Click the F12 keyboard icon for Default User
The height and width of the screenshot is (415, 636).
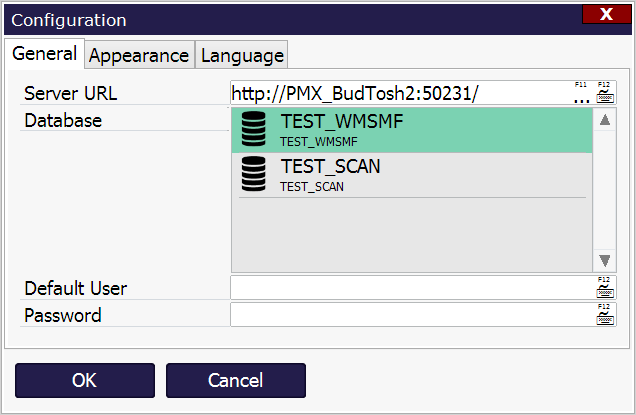pyautogui.click(x=605, y=288)
